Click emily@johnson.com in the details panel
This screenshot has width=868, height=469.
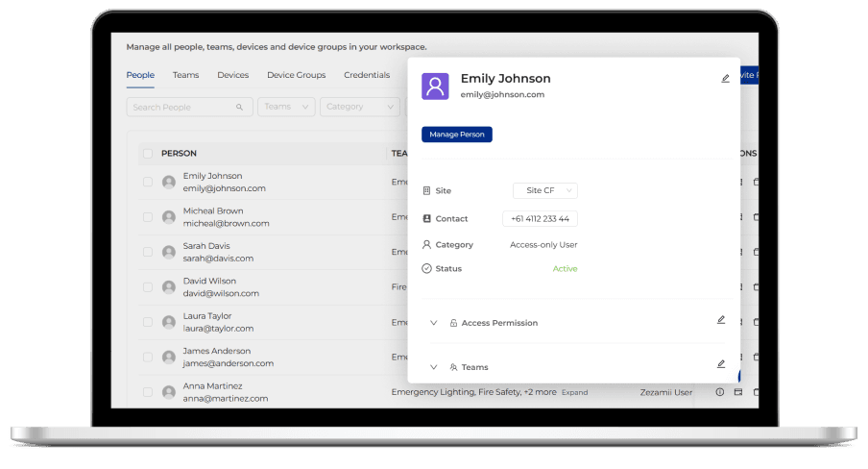[x=502, y=95]
